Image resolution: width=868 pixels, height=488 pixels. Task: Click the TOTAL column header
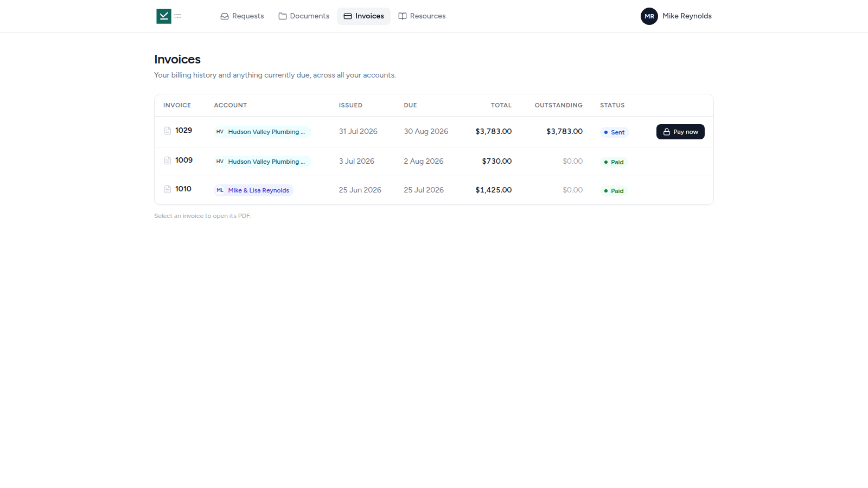(x=501, y=105)
